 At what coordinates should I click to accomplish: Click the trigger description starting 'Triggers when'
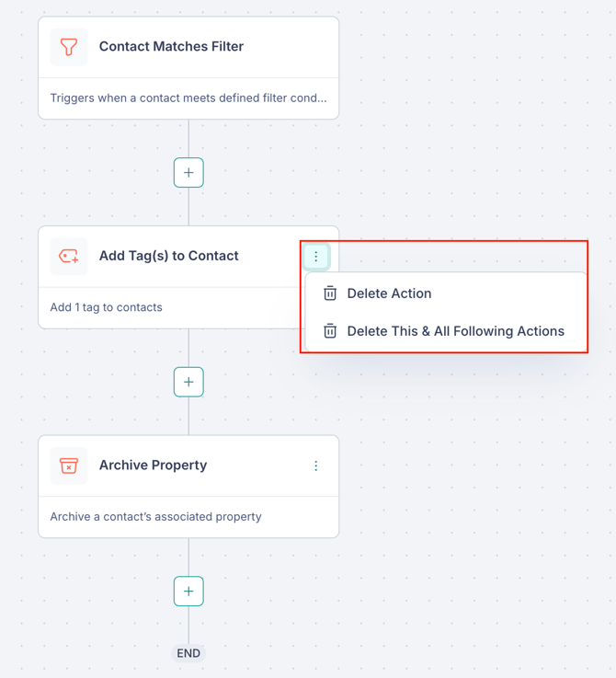[x=188, y=98]
